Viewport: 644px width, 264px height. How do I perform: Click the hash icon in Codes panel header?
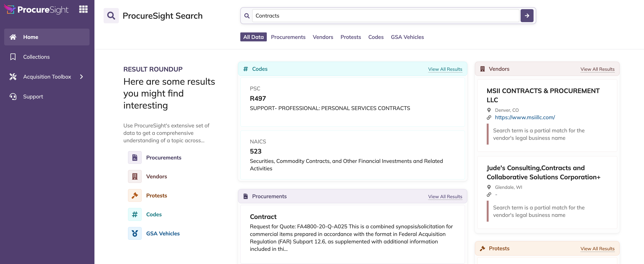pyautogui.click(x=245, y=69)
